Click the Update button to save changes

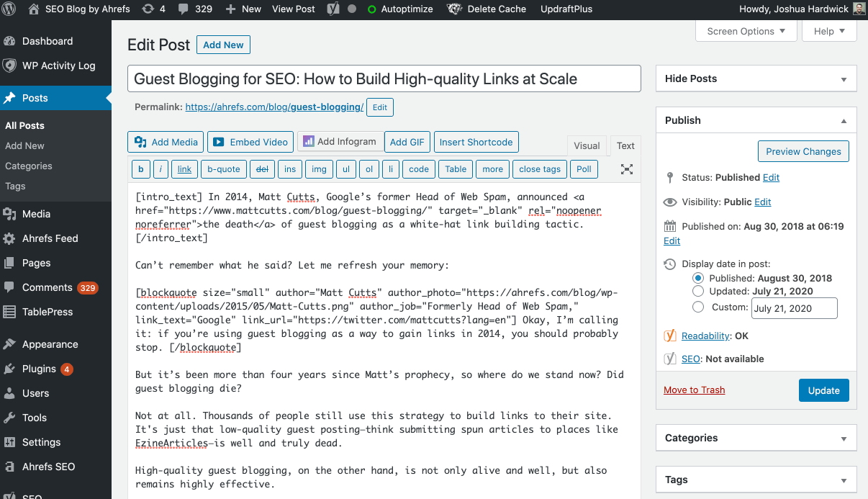pos(823,390)
